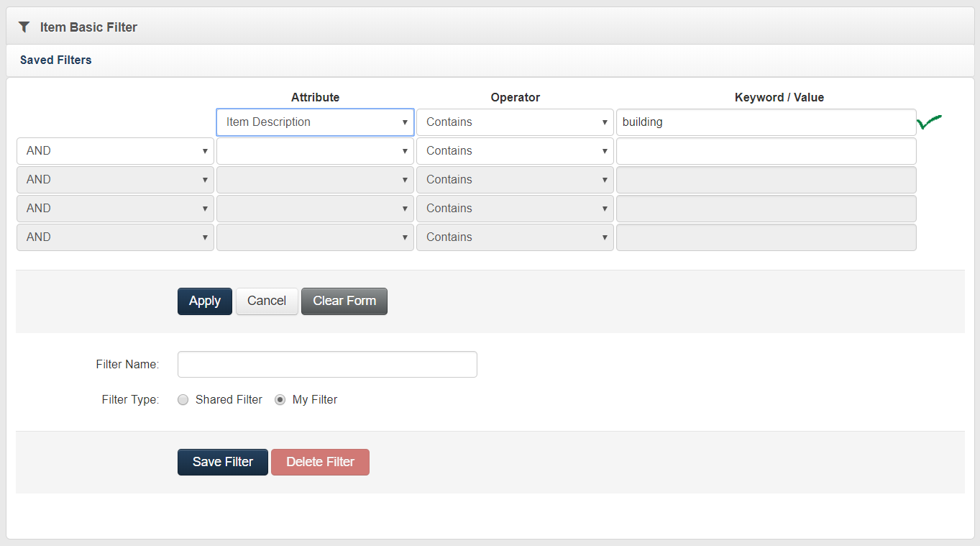Click the Filter Name input field
The image size is (980, 546).
point(327,364)
